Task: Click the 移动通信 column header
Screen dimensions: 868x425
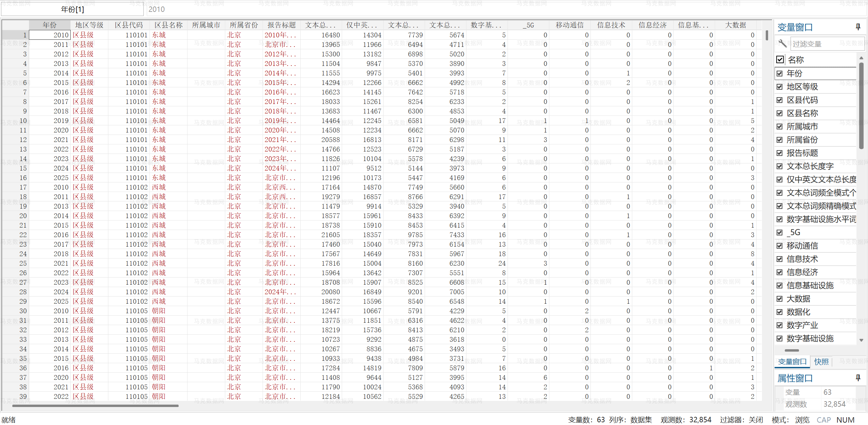Action: pyautogui.click(x=569, y=25)
